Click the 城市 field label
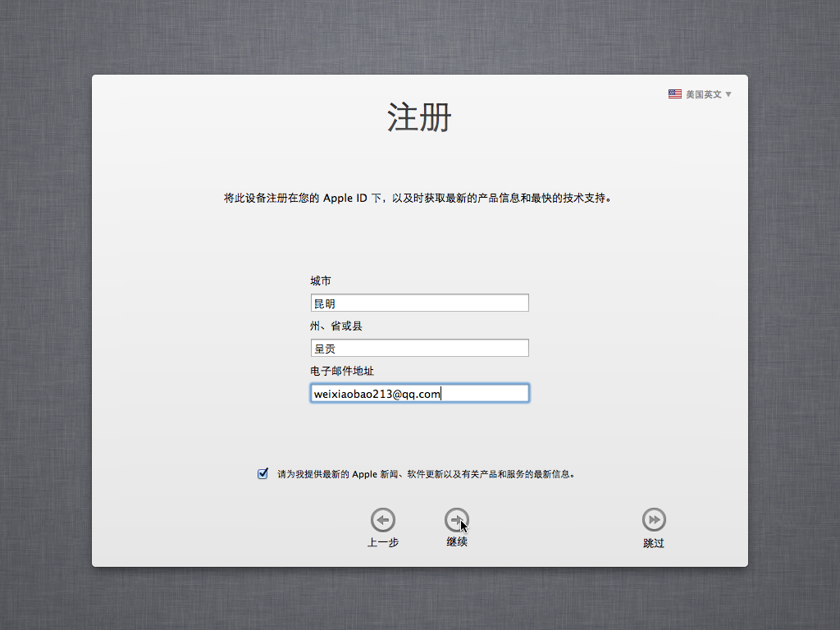840x630 pixels. [321, 281]
